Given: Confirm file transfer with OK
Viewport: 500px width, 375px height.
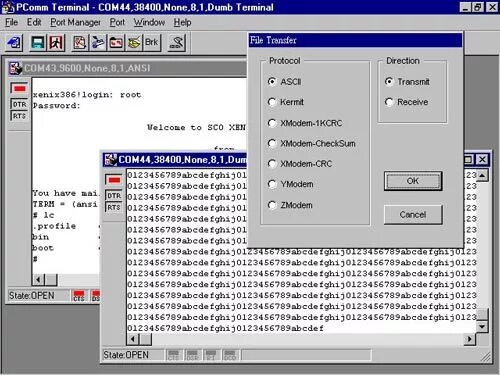Looking at the screenshot, I should coord(413,181).
